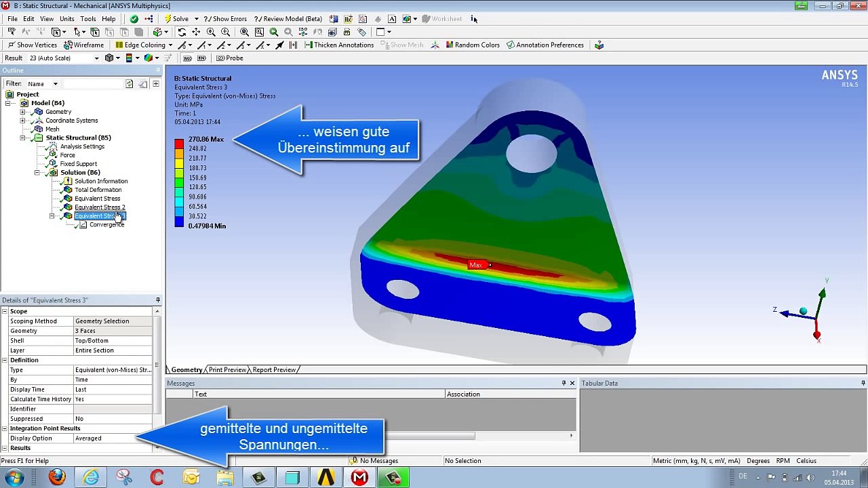Select the Zoom tool magnifier icon
The image size is (868, 488).
coord(211,32)
